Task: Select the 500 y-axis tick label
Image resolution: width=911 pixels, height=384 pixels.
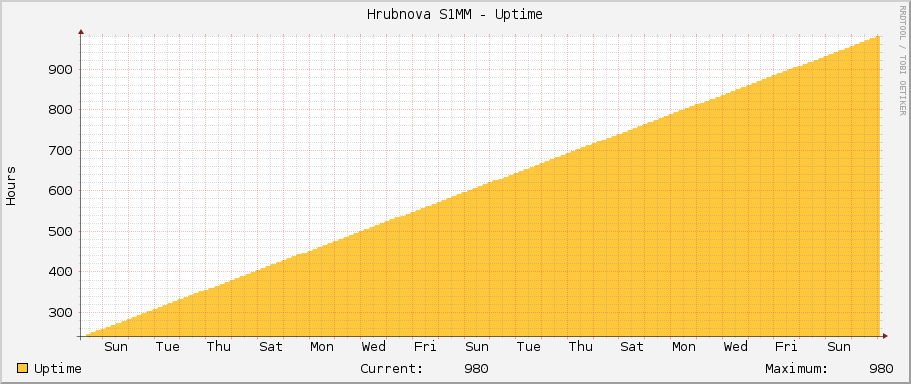Action: [59, 232]
